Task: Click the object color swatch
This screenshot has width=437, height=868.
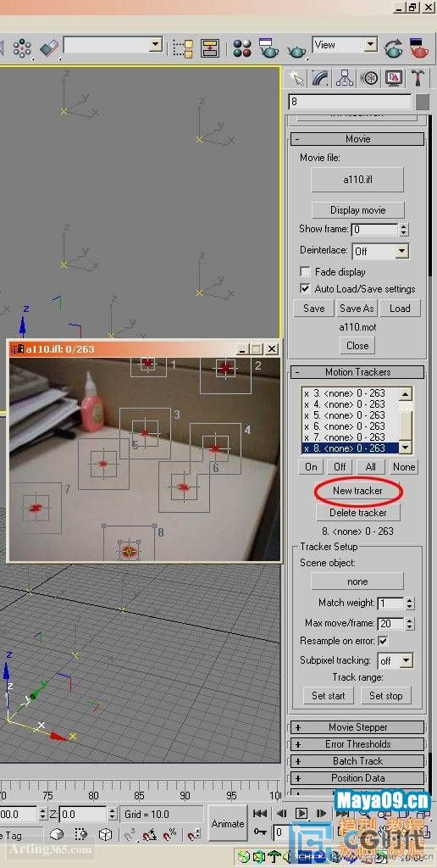Action: tap(422, 103)
